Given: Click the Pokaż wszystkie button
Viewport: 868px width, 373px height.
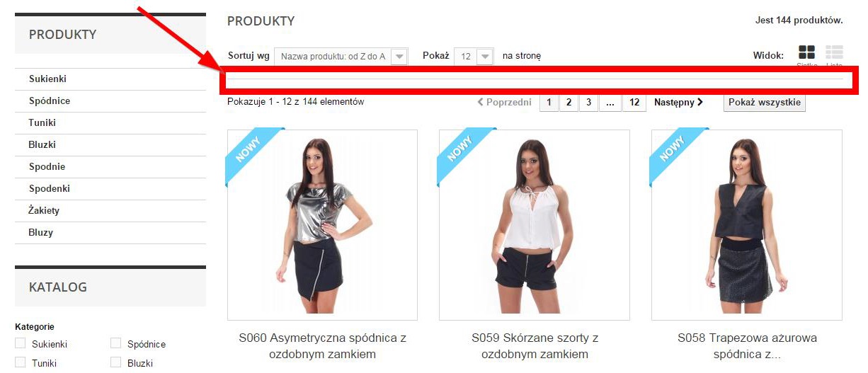Looking at the screenshot, I should (x=765, y=103).
